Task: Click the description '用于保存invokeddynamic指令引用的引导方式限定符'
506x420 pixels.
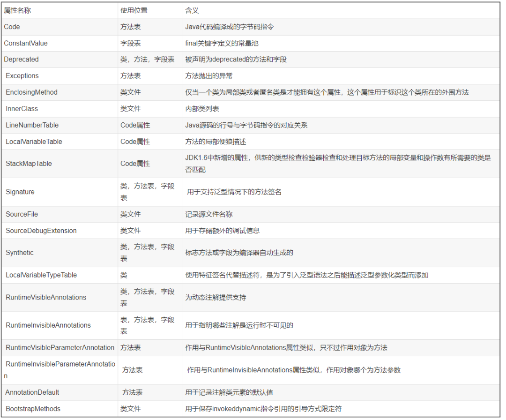Action: point(263,409)
